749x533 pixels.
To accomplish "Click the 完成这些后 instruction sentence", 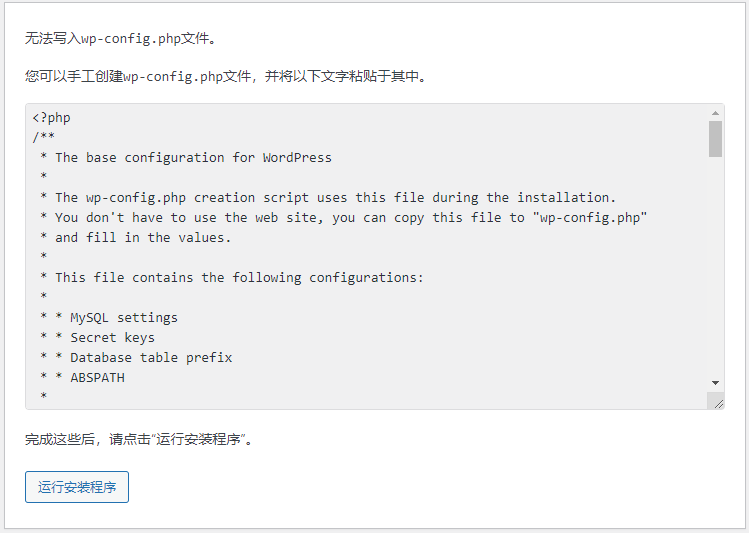I will (x=139, y=439).
